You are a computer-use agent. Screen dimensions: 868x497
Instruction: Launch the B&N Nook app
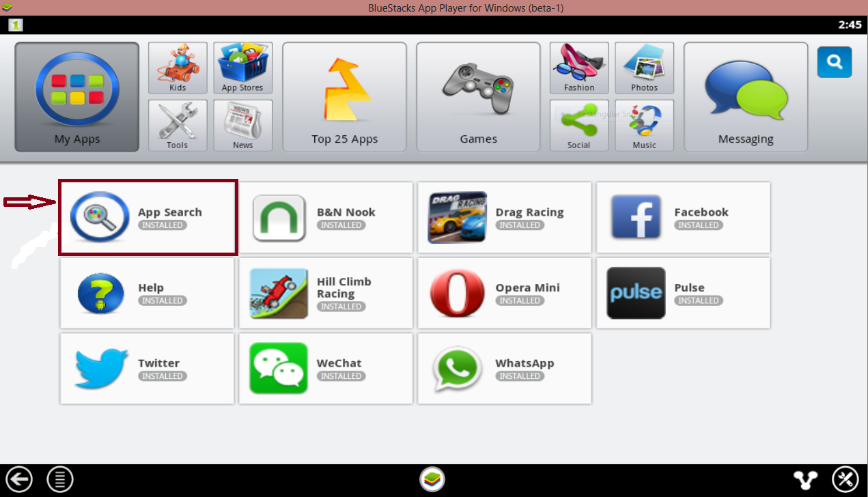pos(326,218)
